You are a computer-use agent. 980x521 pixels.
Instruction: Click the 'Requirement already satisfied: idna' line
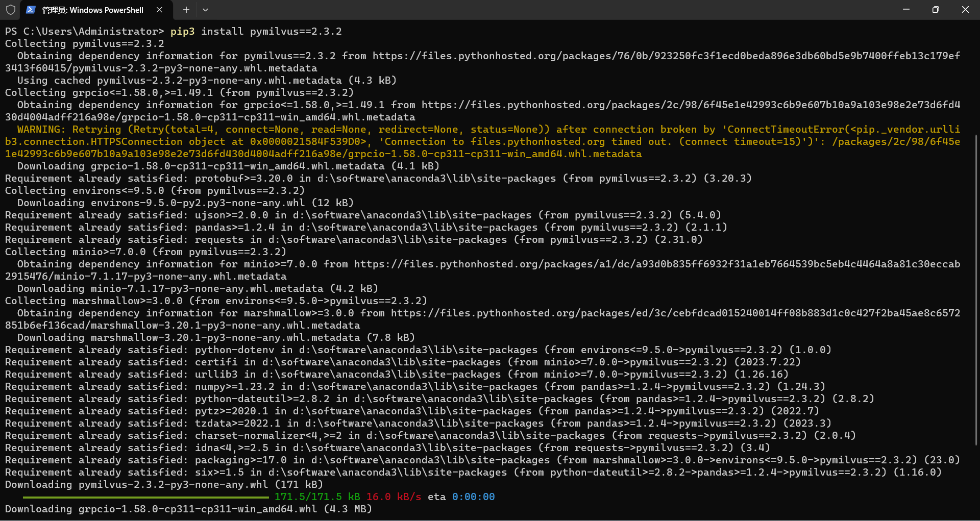coord(387,448)
